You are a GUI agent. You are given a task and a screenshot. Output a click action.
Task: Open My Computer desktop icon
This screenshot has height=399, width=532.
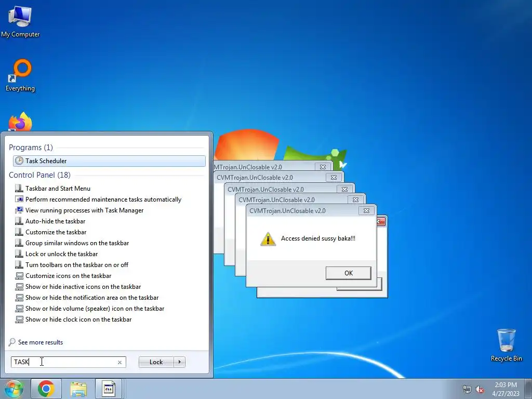point(20,21)
